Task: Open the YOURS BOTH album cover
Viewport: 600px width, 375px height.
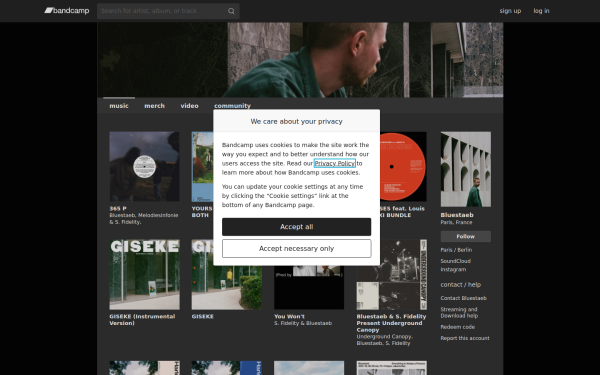Action: pyautogui.click(x=202, y=166)
